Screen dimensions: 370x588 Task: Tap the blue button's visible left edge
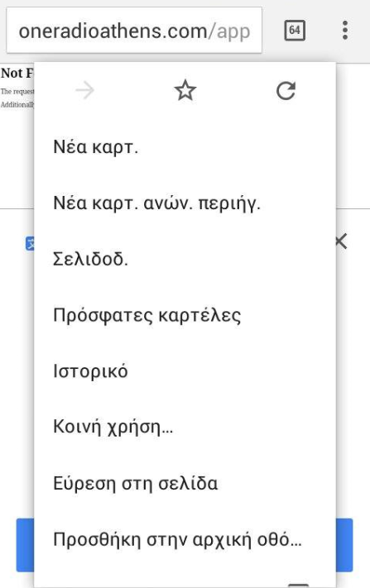point(25,545)
